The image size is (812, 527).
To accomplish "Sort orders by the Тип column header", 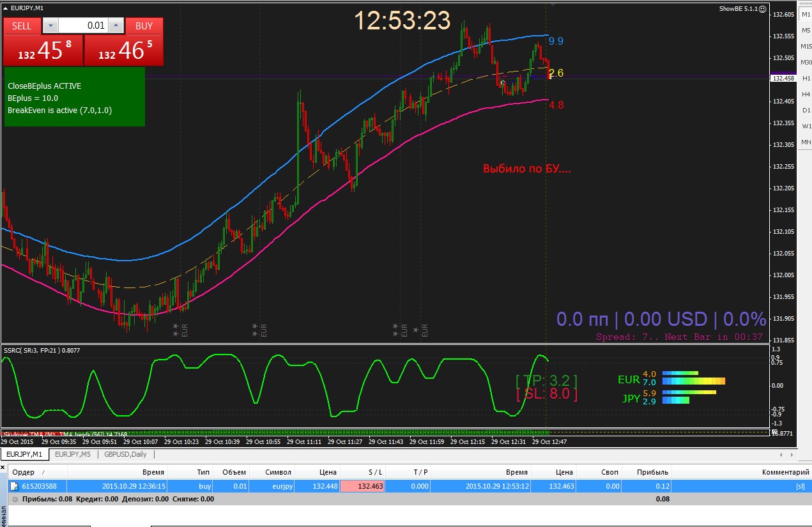I will click(191, 472).
